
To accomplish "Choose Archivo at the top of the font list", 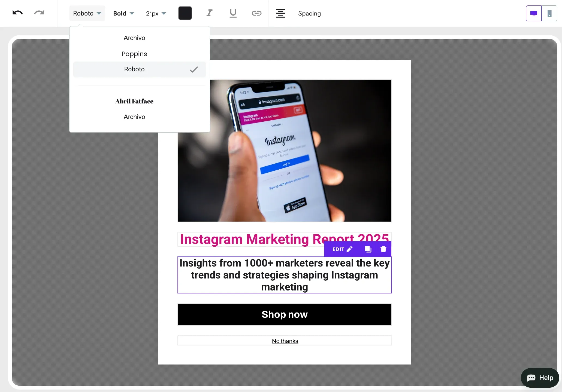I will pos(140,38).
